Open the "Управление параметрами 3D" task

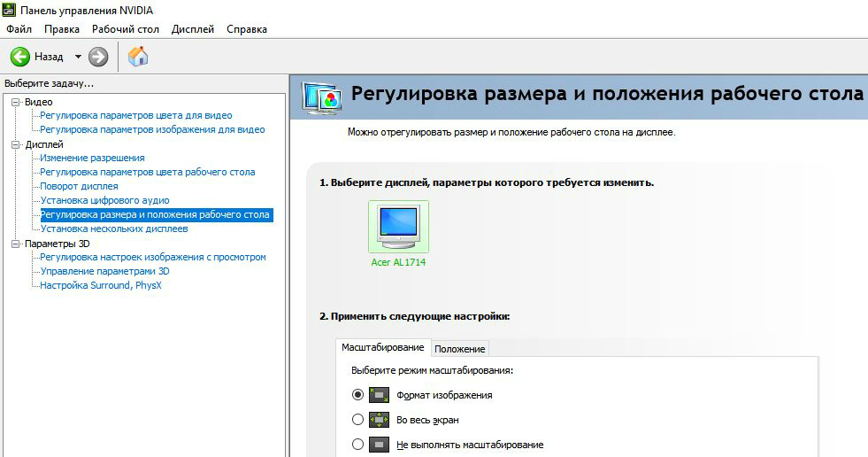tap(104, 271)
